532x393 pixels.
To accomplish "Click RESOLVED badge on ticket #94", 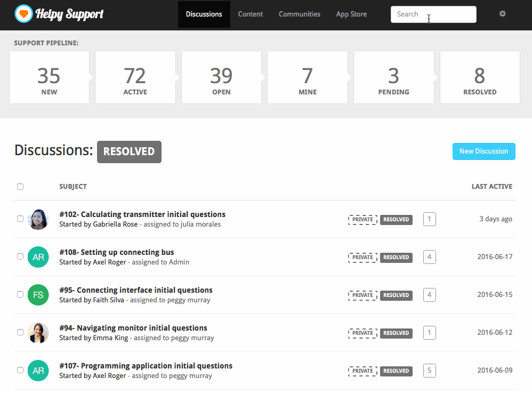I will (x=396, y=333).
